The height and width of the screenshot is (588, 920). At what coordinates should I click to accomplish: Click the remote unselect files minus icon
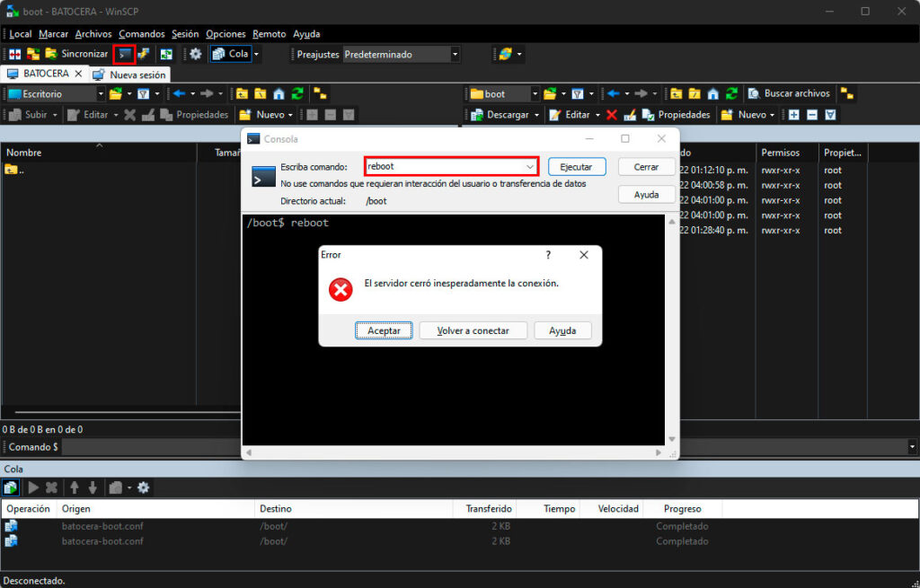[x=812, y=115]
